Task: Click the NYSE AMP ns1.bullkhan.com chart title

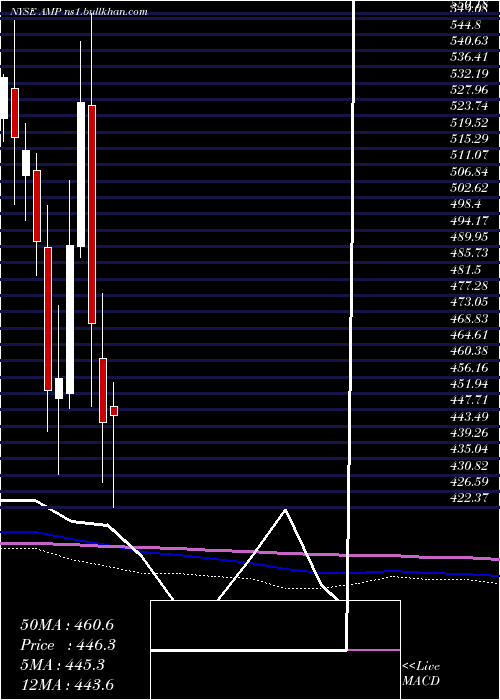Action: pos(78,12)
